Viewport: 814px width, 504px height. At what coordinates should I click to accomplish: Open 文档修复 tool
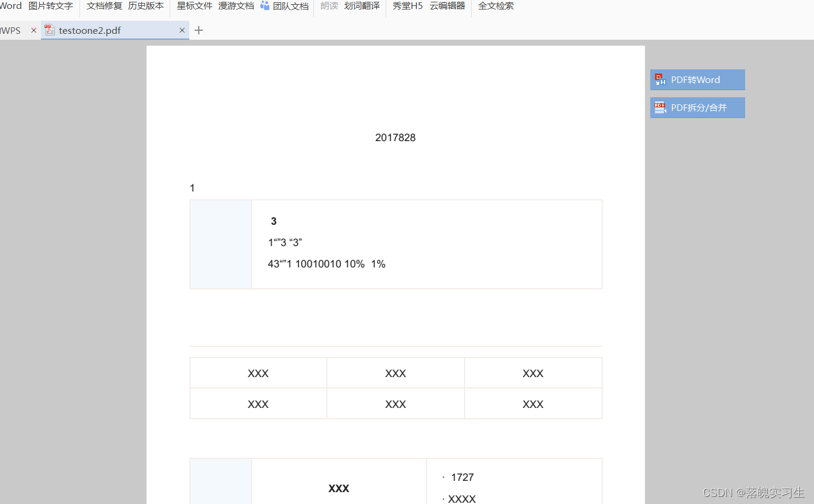point(104,6)
